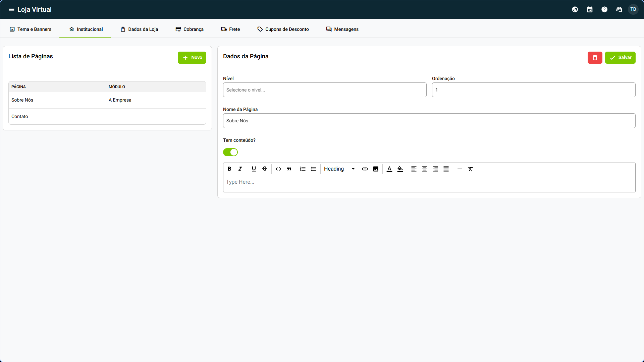Click the blockquote icon
This screenshot has height=362, width=644.
pyautogui.click(x=289, y=169)
